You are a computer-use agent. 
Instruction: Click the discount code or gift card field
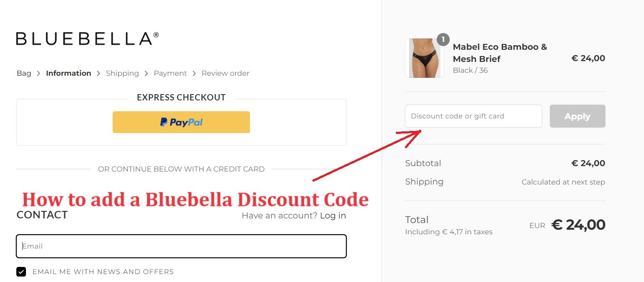pos(473,116)
